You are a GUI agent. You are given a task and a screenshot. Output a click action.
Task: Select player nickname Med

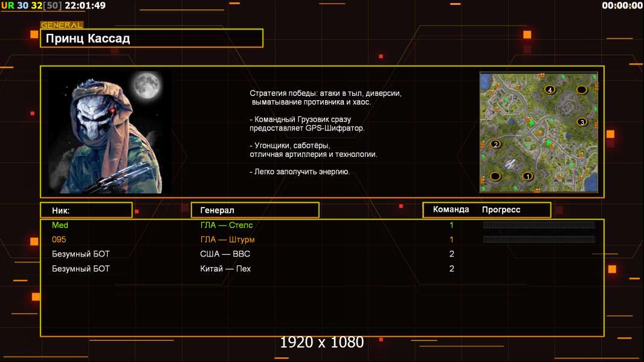click(x=60, y=225)
